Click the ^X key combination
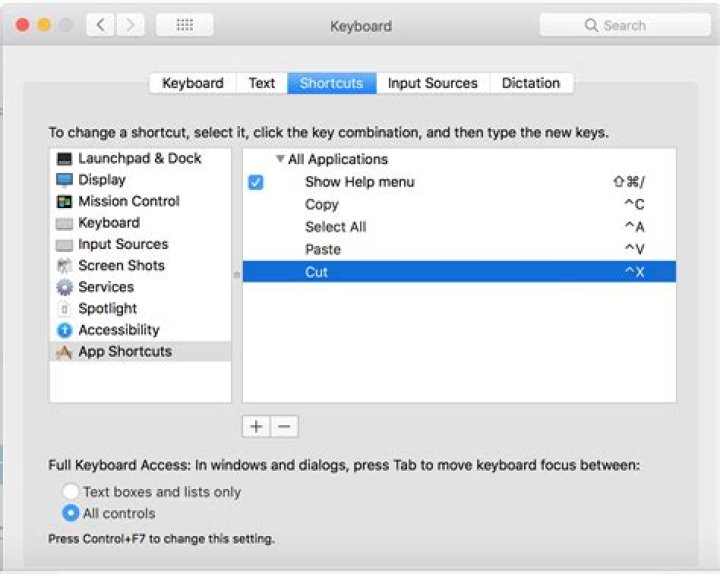Image resolution: width=720 pixels, height=574 pixels. 635,272
